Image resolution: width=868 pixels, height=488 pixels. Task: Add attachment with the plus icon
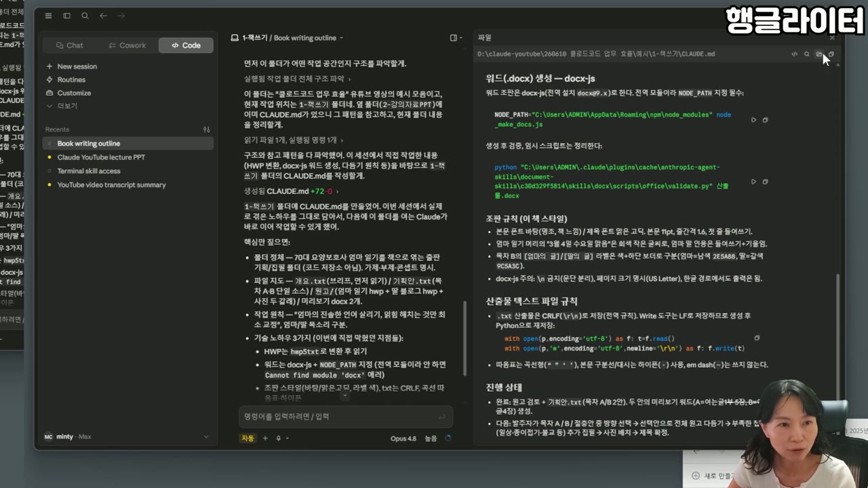tap(265, 439)
